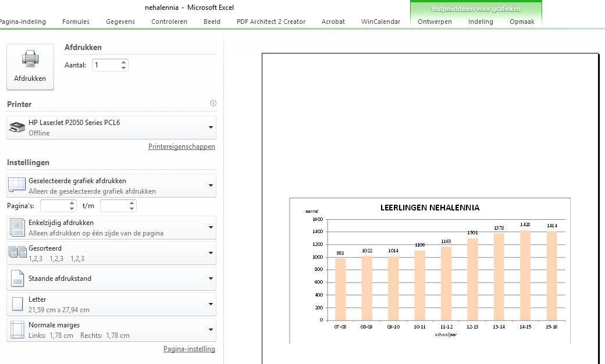The height and width of the screenshot is (364, 605).
Task: Open the Formules ribbon tab
Action: click(76, 22)
